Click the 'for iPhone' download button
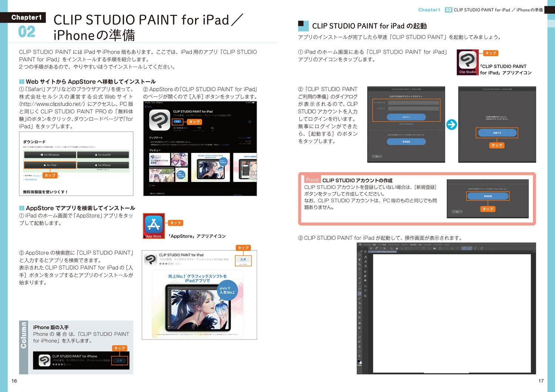 coord(103,165)
